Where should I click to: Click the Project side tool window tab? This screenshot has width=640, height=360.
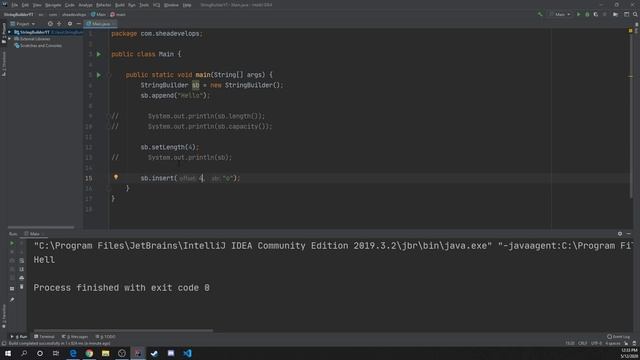4,32
